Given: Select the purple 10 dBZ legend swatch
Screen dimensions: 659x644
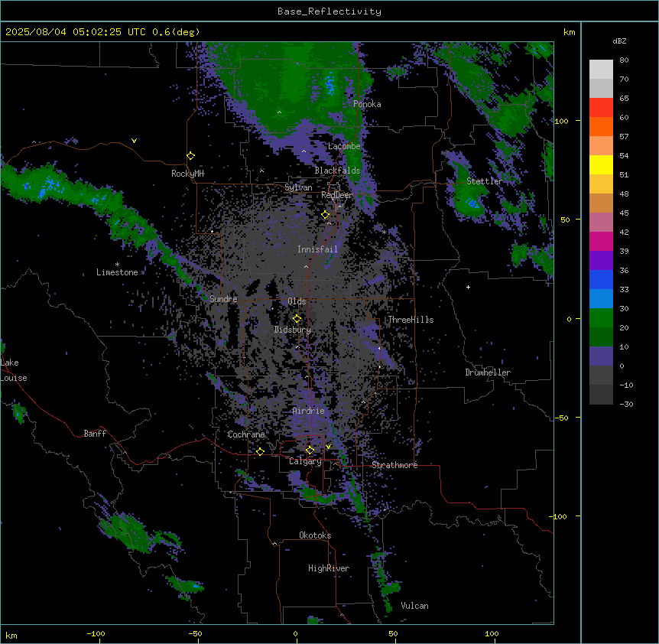Looking at the screenshot, I should pyautogui.click(x=601, y=356).
